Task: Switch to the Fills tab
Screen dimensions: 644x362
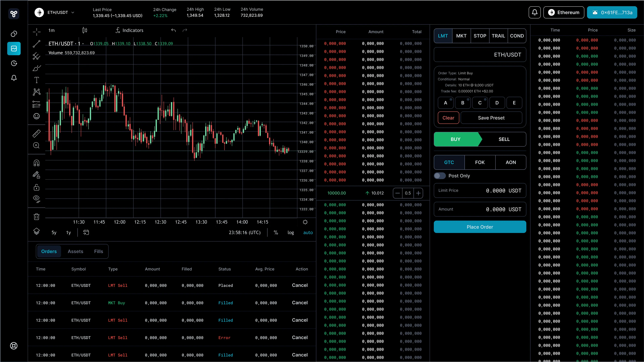Action: coord(99,251)
